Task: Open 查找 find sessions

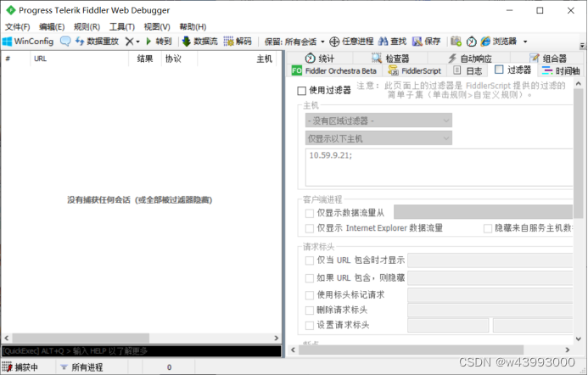Action: [x=393, y=42]
